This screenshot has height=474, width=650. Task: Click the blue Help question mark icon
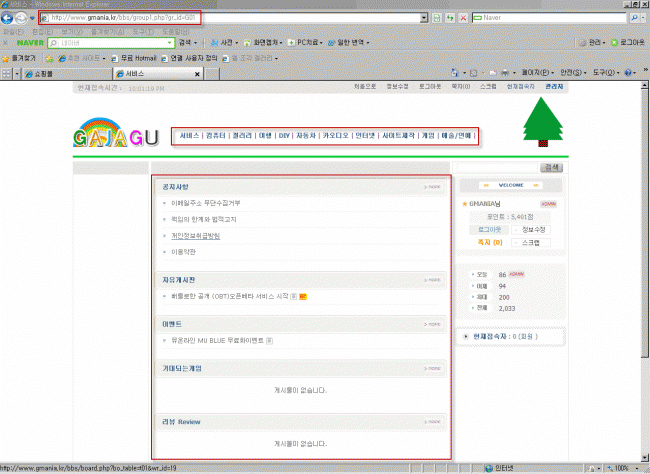[x=628, y=73]
